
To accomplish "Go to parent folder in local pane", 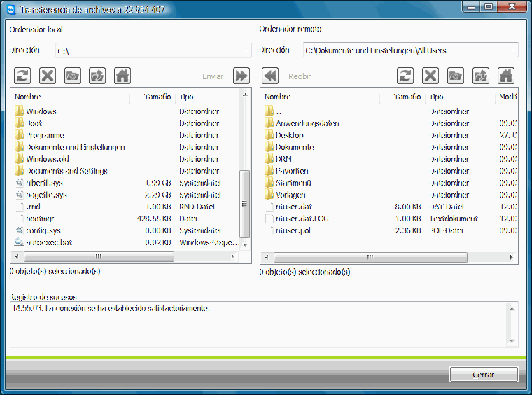I will point(98,76).
